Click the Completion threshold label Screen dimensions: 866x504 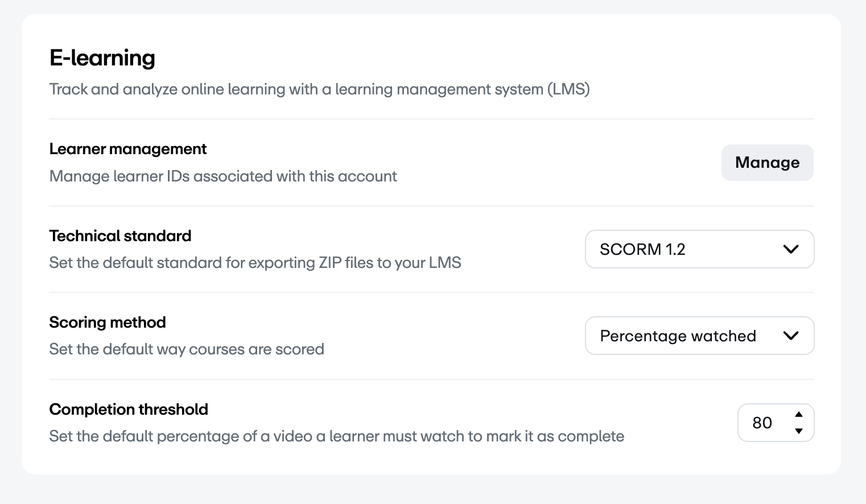tap(129, 410)
